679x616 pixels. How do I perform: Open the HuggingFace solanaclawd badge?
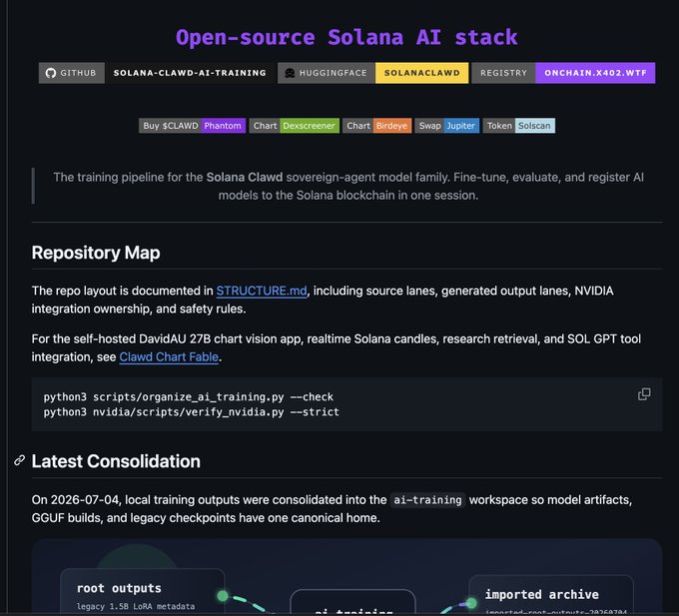(372, 73)
